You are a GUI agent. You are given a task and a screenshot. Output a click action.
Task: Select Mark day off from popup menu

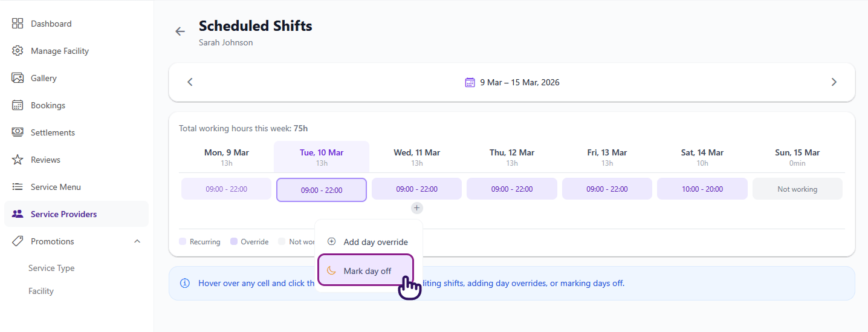(x=365, y=271)
